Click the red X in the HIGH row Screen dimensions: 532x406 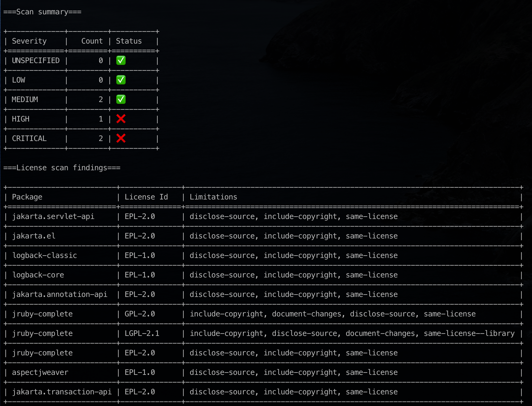(x=121, y=119)
